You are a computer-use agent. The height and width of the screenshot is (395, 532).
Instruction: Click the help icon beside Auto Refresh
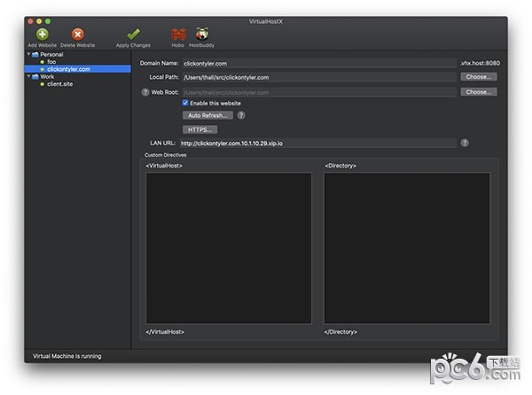coord(241,115)
